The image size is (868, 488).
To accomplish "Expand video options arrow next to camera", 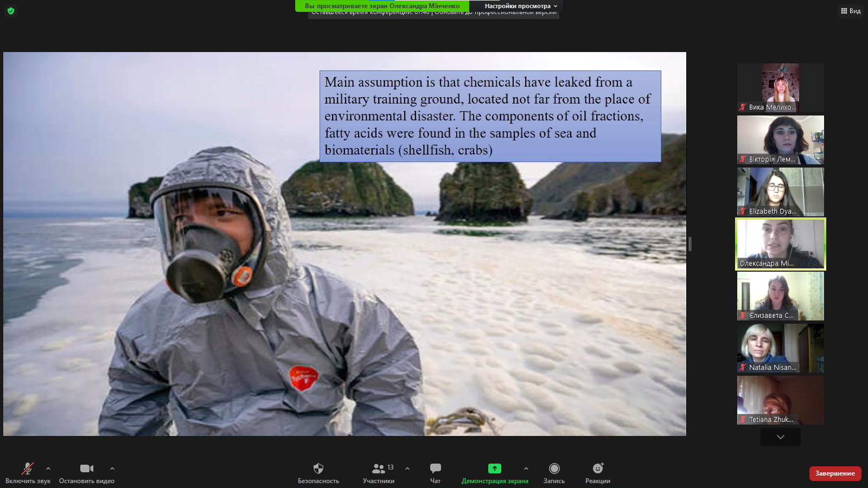I will [112, 468].
